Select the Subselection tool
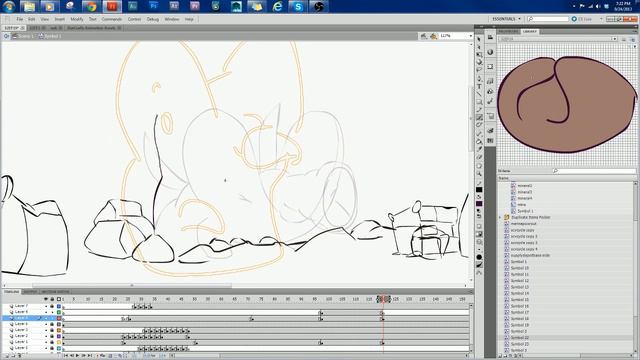The image size is (640, 360). (479, 47)
